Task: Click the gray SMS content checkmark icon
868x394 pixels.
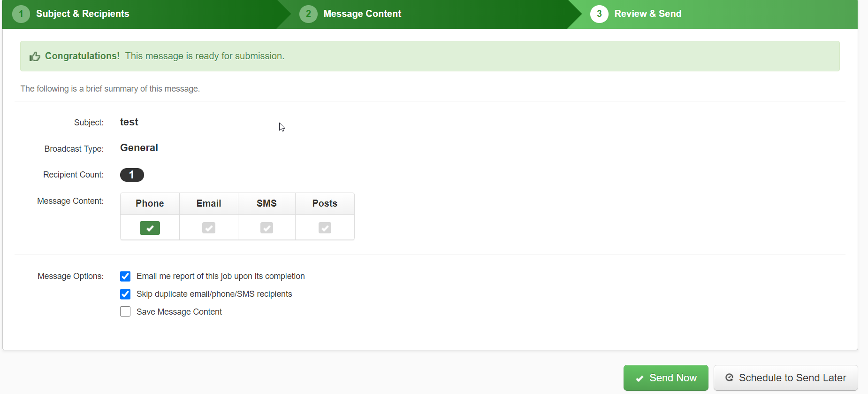Action: pyautogui.click(x=266, y=228)
